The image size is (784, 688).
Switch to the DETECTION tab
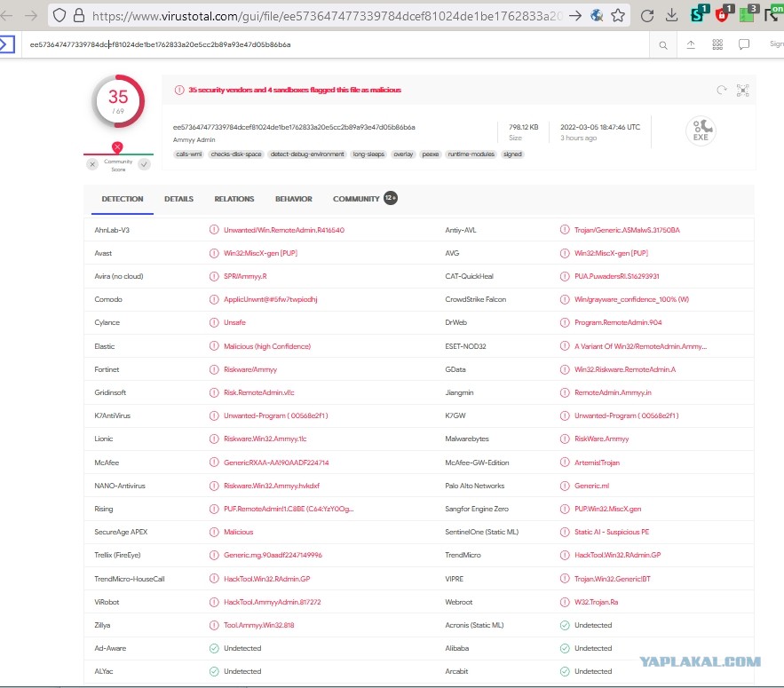click(x=122, y=199)
